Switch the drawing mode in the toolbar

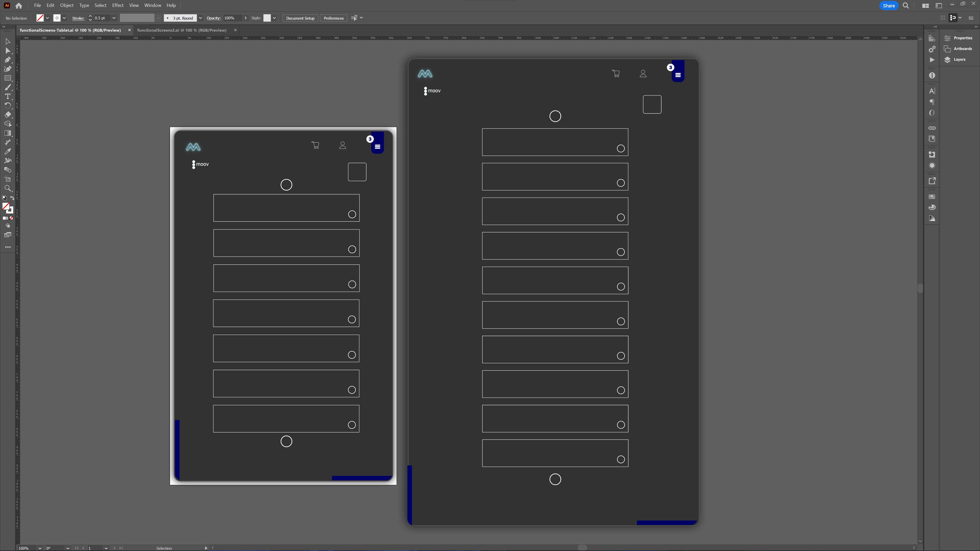pos(8,226)
